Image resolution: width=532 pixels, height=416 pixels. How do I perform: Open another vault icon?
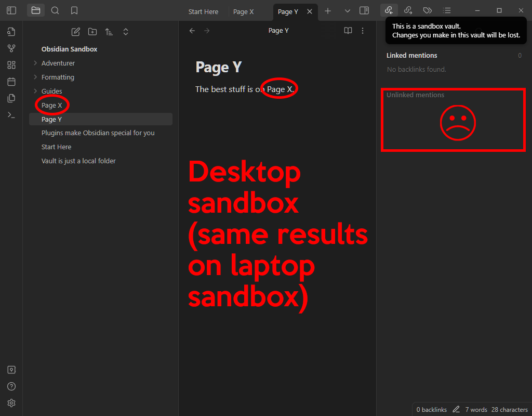[11, 370]
